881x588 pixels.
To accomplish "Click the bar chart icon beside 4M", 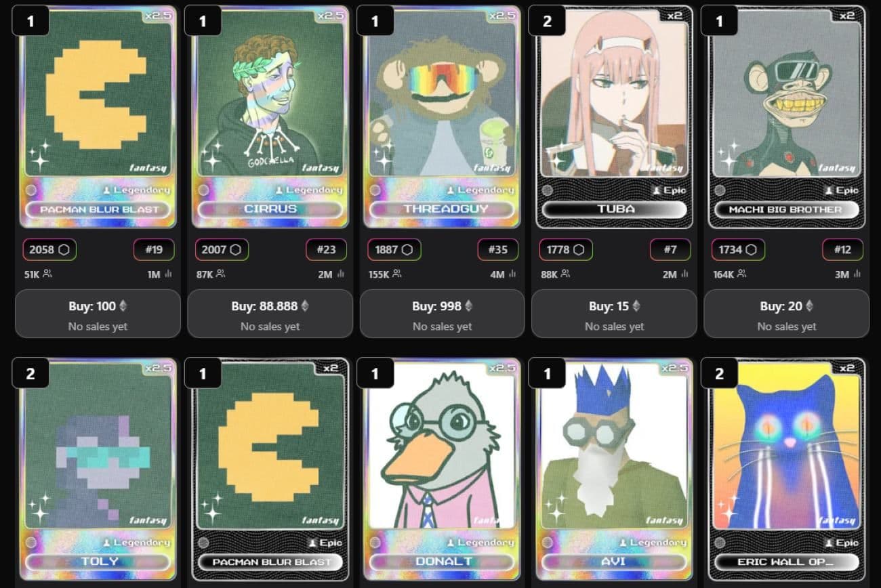I will click(512, 274).
